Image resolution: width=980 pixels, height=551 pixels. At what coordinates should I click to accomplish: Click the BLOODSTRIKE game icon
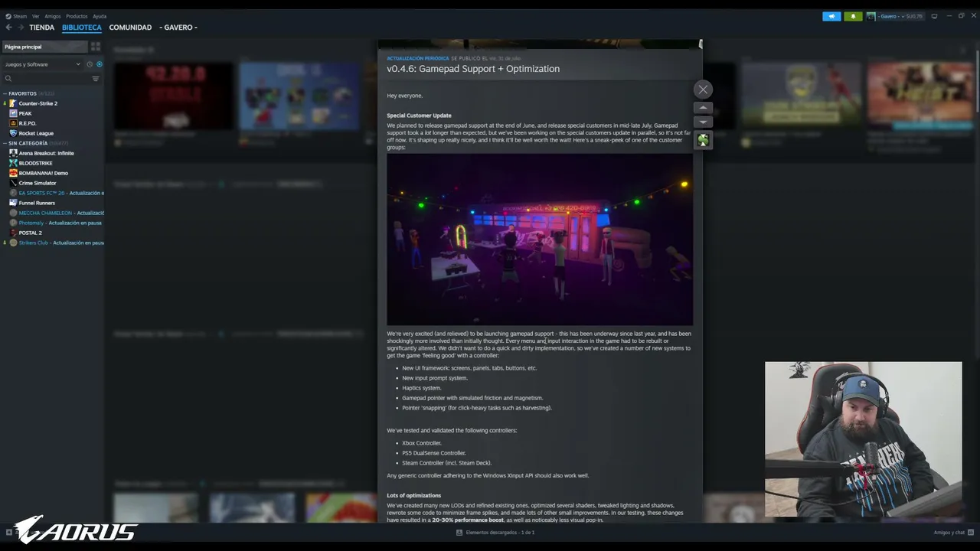click(x=13, y=163)
